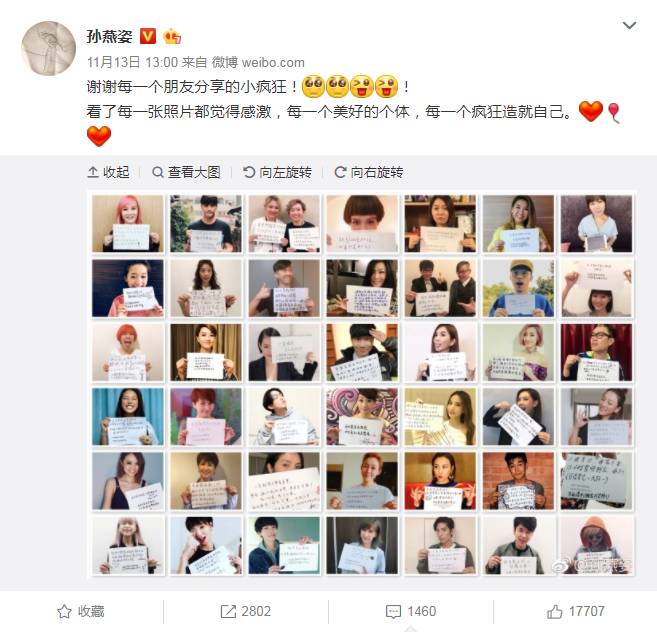The width and height of the screenshot is (657, 632).
Task: Click the membership crown badge icon
Action: point(172,36)
